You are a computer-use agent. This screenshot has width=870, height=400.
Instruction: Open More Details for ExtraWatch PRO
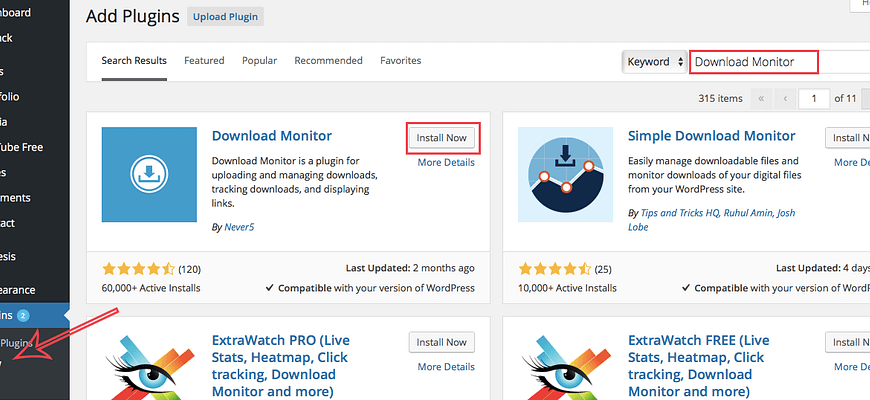click(x=446, y=367)
